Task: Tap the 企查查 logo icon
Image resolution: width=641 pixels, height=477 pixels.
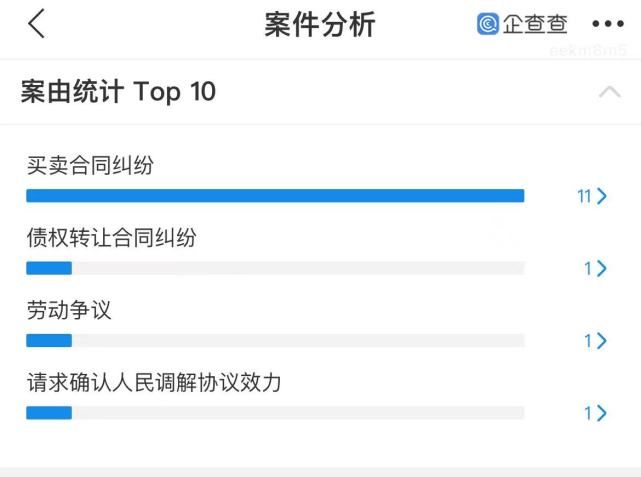Action: point(488,24)
